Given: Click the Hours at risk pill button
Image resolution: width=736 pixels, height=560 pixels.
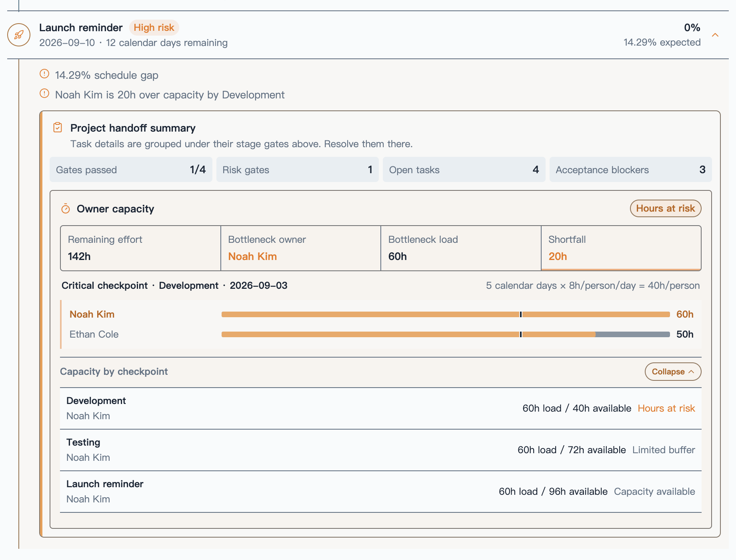Looking at the screenshot, I should coord(666,208).
